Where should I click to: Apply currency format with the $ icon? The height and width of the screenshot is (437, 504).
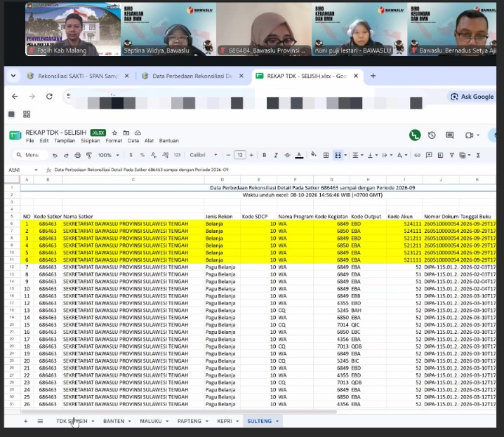[131, 155]
